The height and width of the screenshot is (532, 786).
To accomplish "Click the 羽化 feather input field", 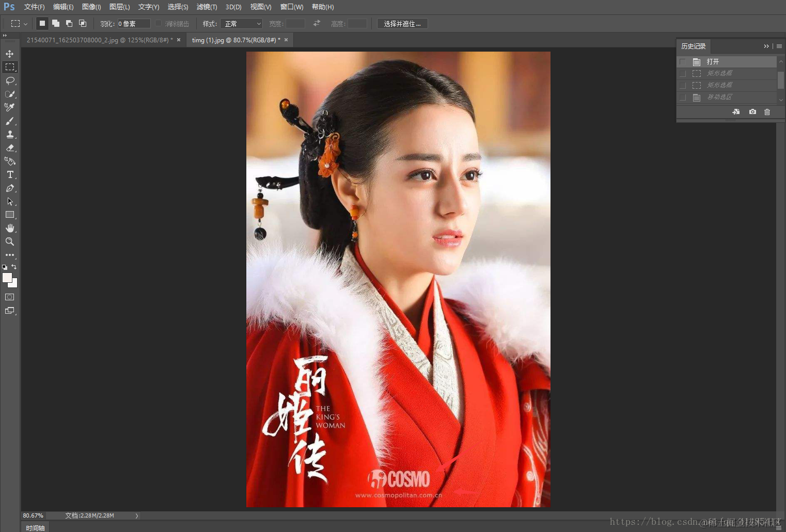I will (x=134, y=24).
